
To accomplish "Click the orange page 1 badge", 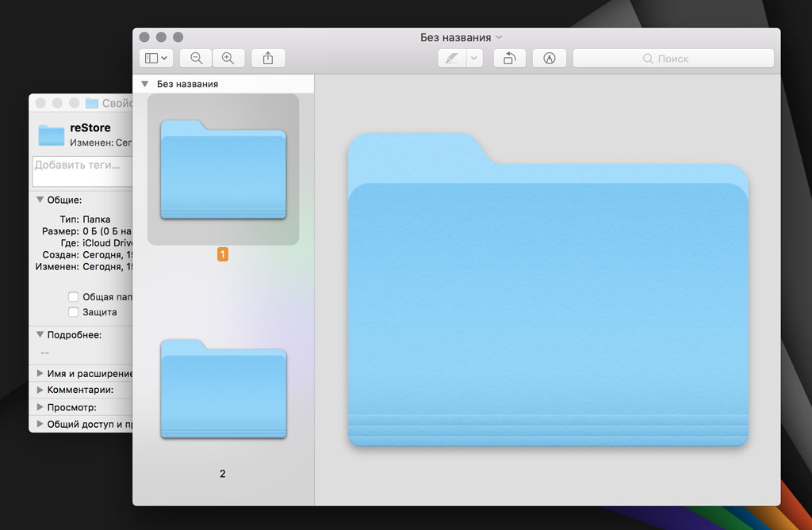I will coord(223,254).
